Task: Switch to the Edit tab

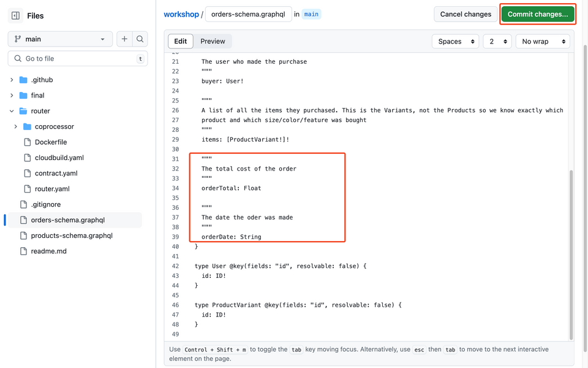Action: [x=180, y=41]
